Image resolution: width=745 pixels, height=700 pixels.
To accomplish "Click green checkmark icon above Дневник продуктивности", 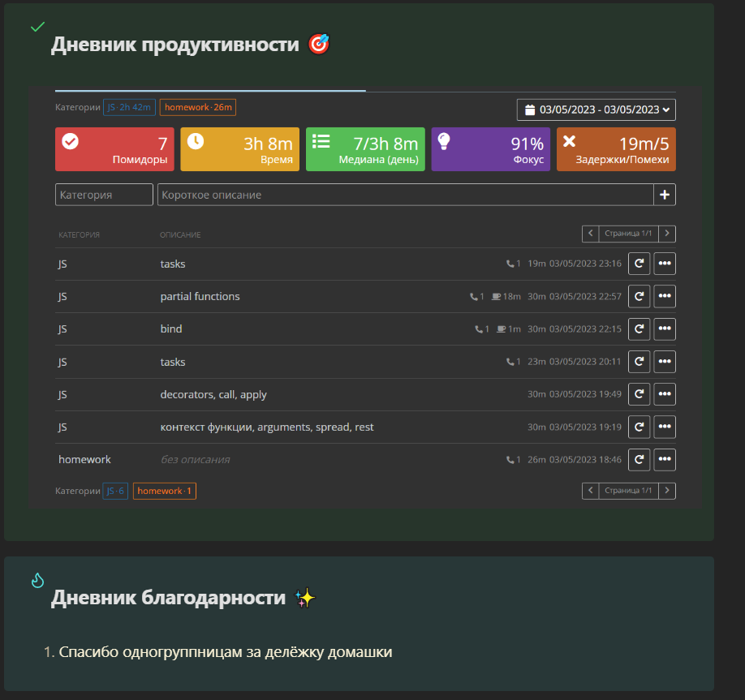I will tap(37, 27).
